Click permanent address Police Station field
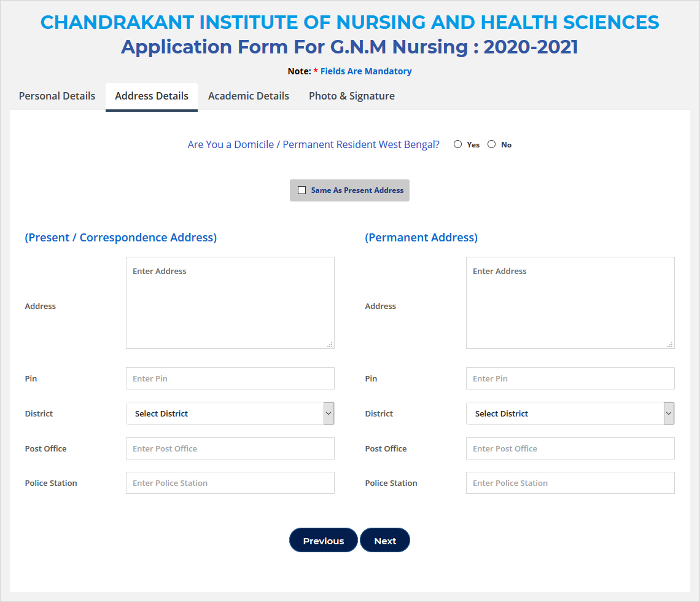The image size is (700, 602). [570, 483]
